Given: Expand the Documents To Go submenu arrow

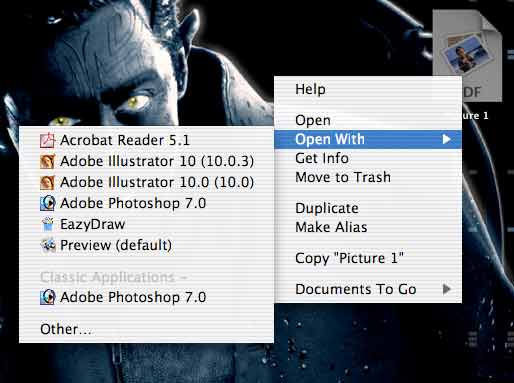Looking at the screenshot, I should [x=447, y=289].
